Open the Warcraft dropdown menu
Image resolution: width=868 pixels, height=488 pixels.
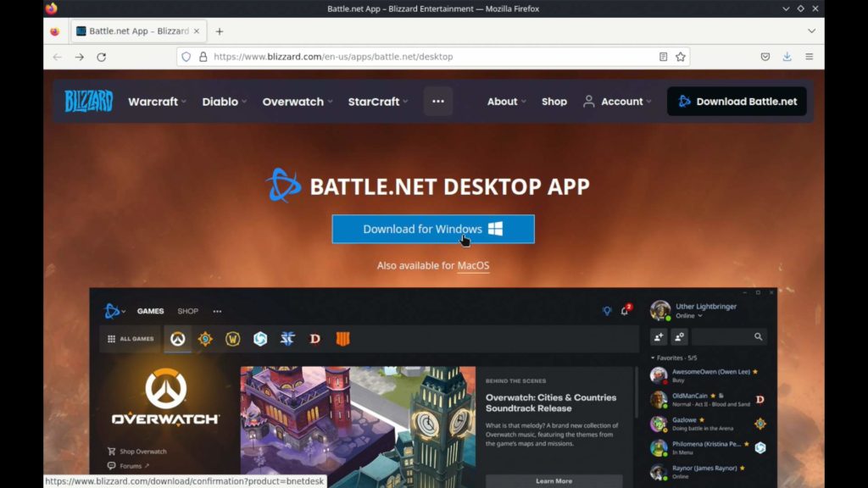click(x=157, y=102)
